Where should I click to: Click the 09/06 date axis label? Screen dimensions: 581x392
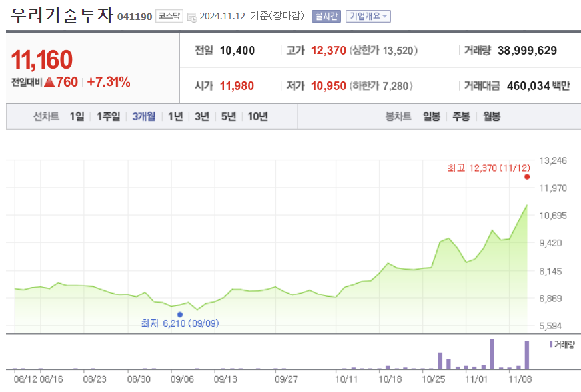181,379
